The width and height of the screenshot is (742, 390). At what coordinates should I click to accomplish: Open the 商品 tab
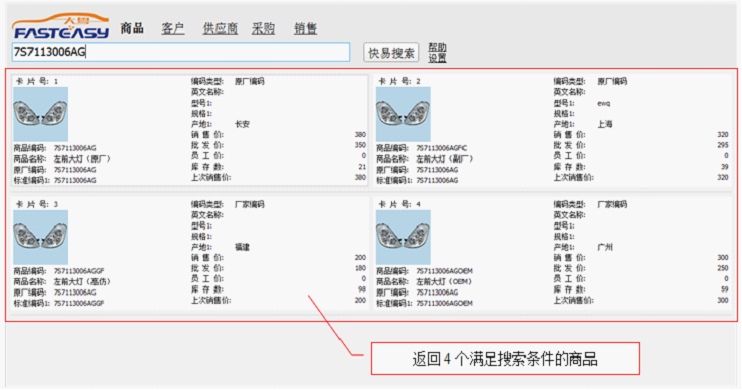coord(132,28)
